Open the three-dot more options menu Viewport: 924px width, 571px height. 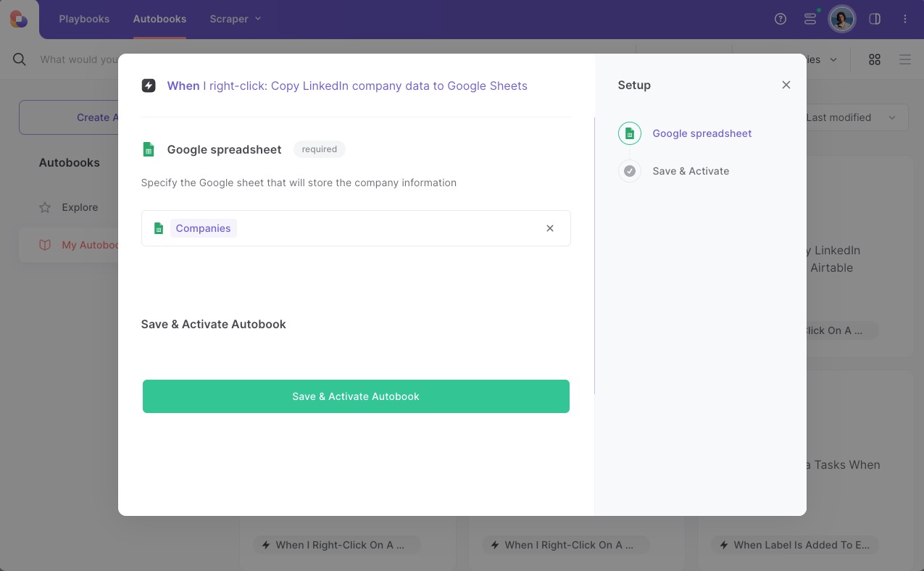[x=905, y=19]
